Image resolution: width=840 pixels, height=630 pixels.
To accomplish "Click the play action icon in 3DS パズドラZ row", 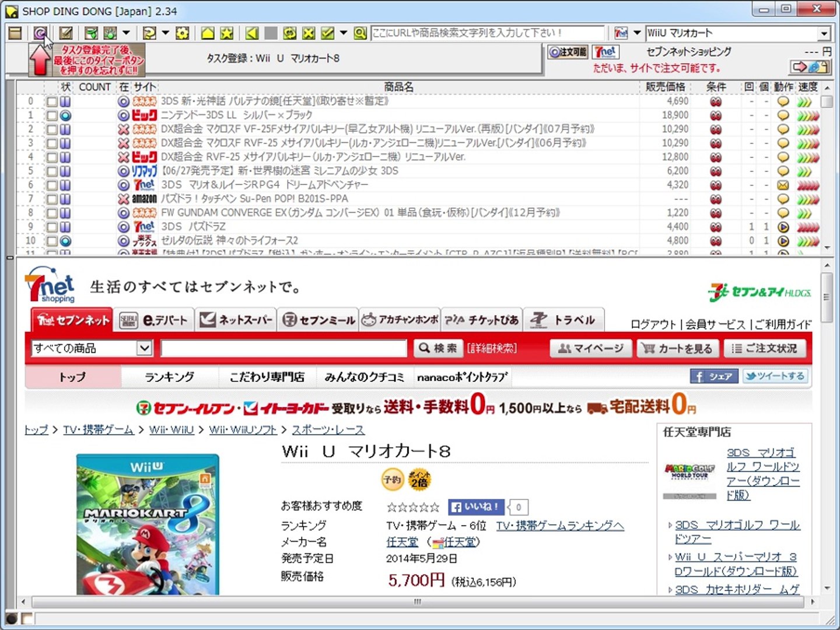I will point(783,227).
